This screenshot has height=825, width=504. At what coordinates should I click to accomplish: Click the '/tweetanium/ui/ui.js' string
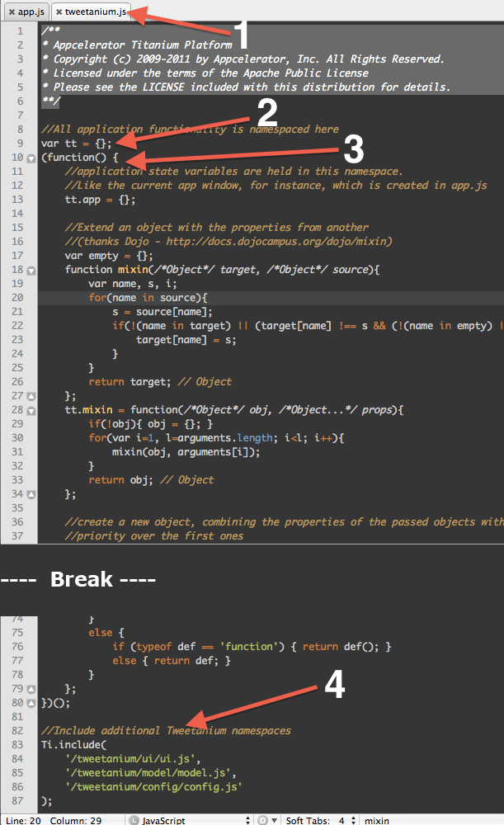point(130,759)
